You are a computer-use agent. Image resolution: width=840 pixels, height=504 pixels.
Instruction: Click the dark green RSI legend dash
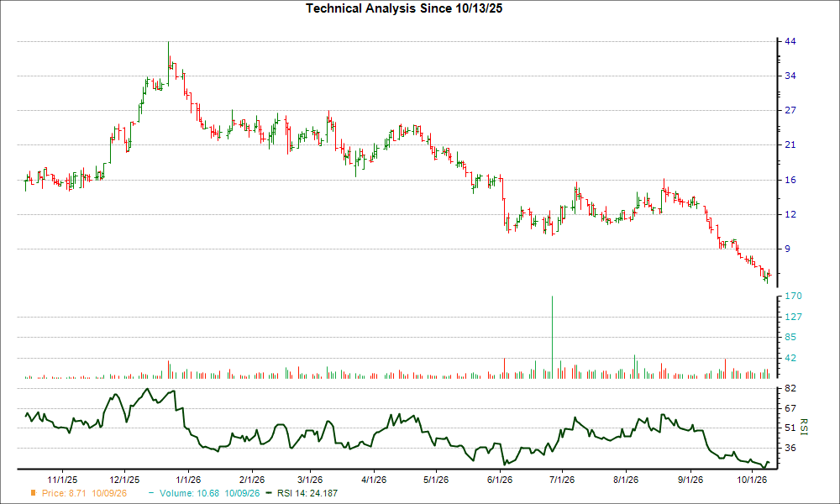269,493
